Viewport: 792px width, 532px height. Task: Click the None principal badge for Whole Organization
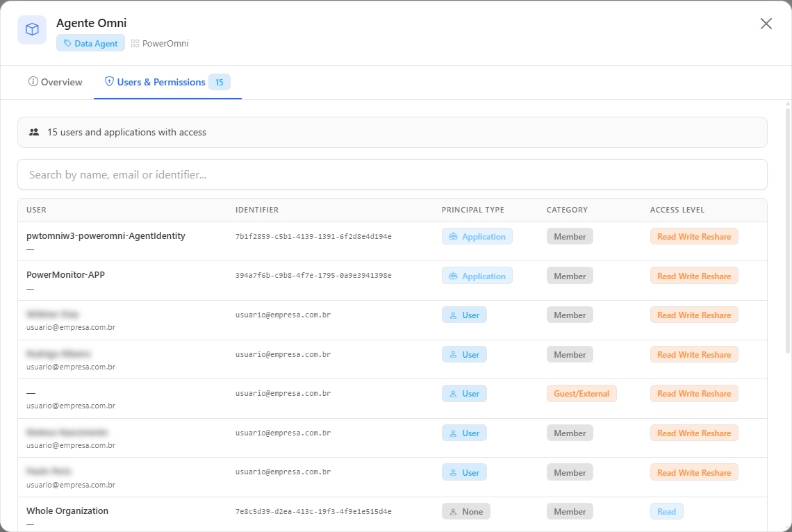coord(465,511)
